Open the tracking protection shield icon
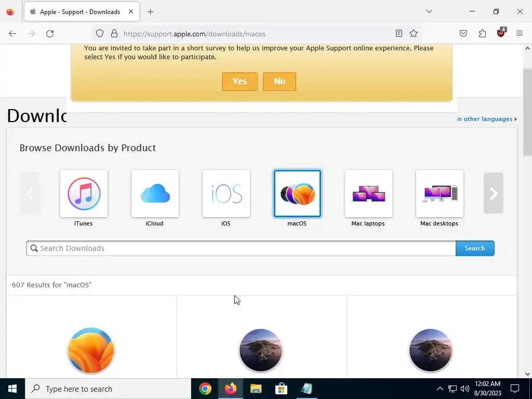This screenshot has height=399, width=532. pyautogui.click(x=99, y=33)
